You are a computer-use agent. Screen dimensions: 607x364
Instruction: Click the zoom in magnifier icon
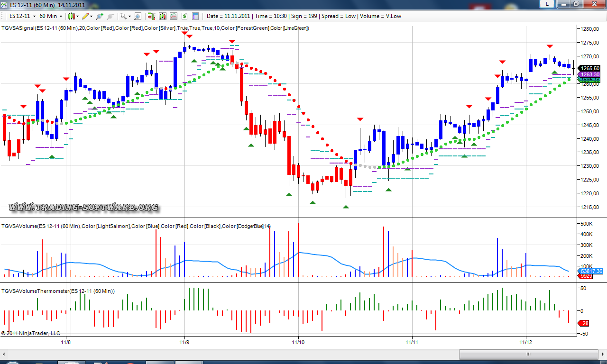100,16
